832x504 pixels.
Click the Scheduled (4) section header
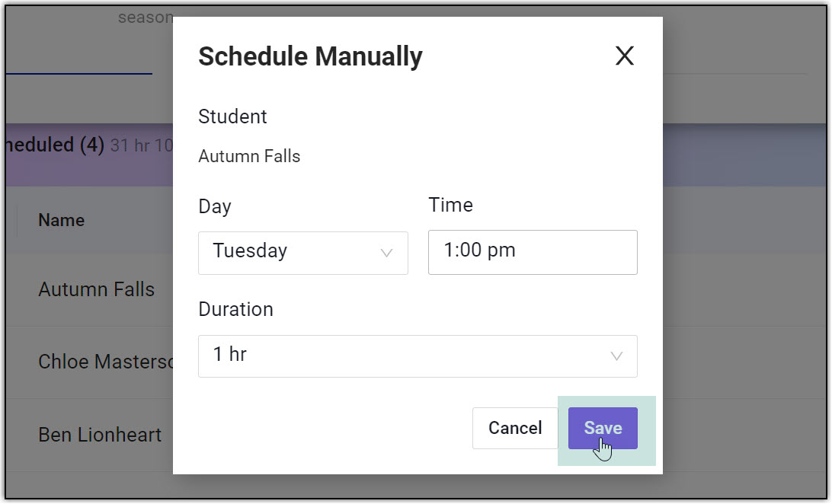click(x=53, y=145)
